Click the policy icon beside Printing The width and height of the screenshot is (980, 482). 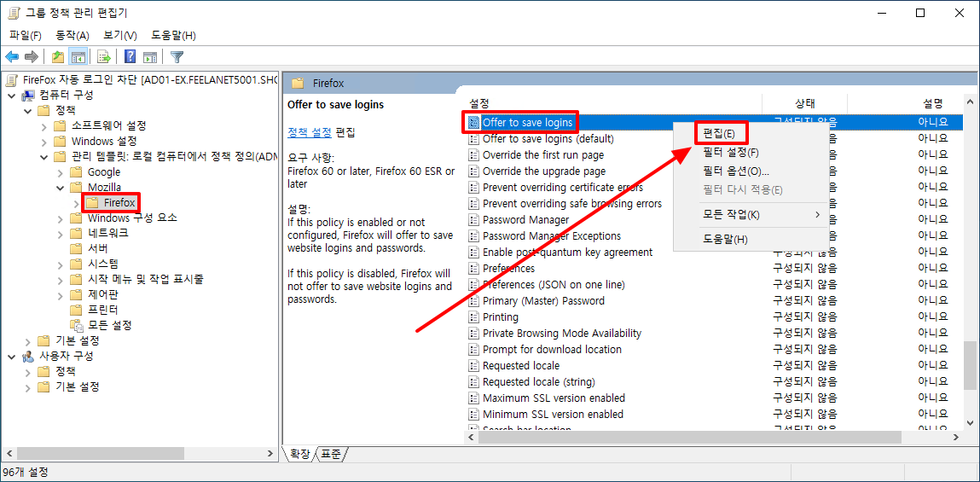(473, 317)
